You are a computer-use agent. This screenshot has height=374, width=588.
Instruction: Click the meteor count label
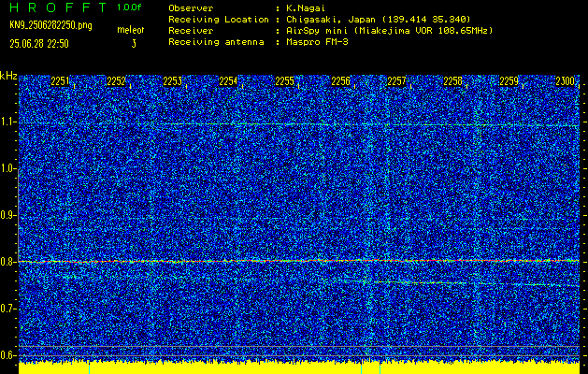pyautogui.click(x=131, y=30)
